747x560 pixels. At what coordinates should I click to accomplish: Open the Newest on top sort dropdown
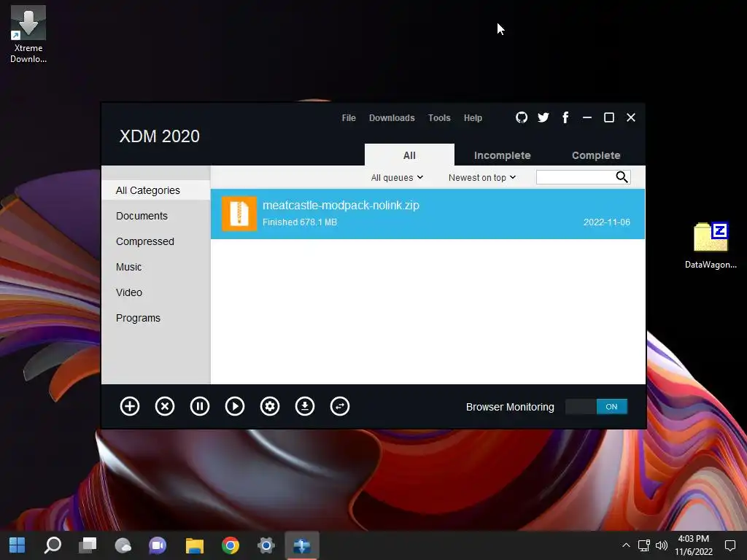[x=482, y=178]
